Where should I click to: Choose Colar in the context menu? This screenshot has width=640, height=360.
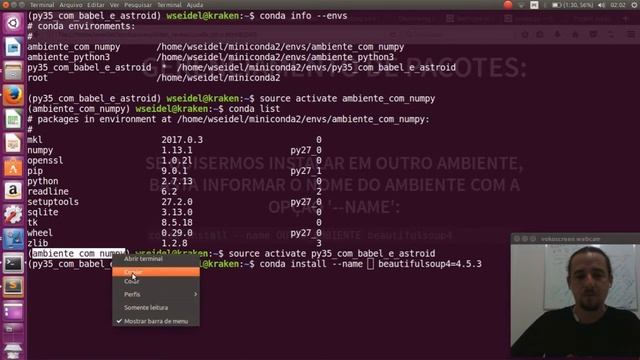click(x=156, y=281)
